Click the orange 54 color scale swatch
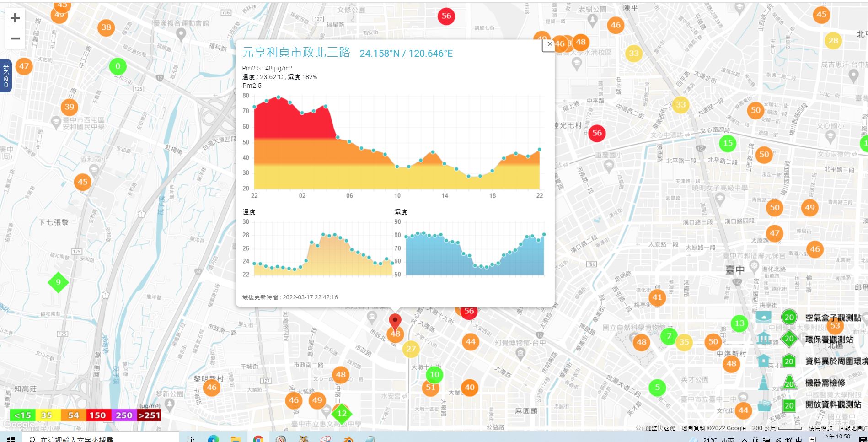This screenshot has width=868, height=442. [x=73, y=415]
